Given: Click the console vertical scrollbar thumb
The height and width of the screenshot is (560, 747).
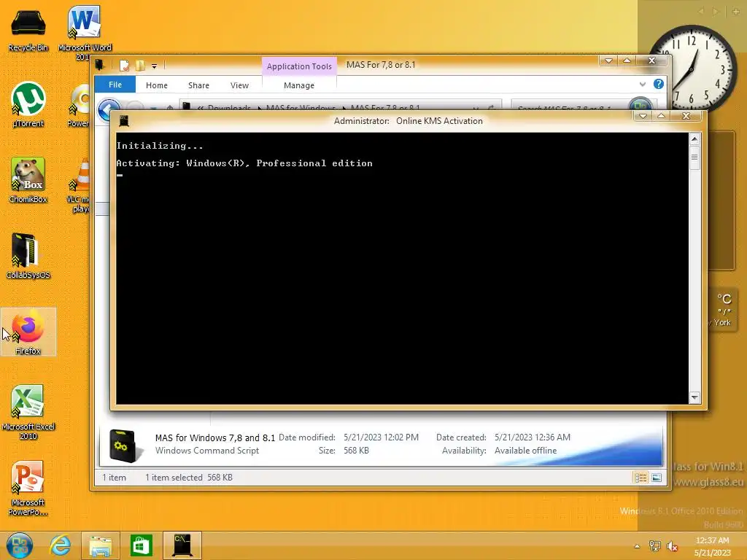Looking at the screenshot, I should tap(694, 157).
